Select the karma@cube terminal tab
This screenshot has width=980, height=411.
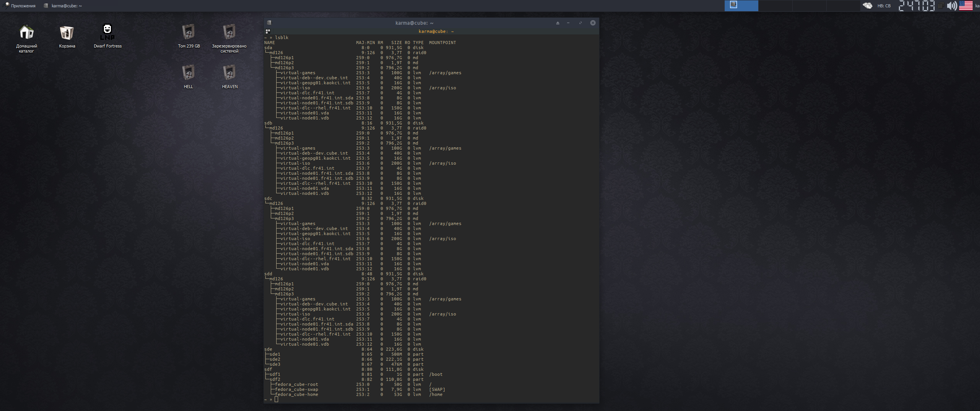click(x=436, y=31)
